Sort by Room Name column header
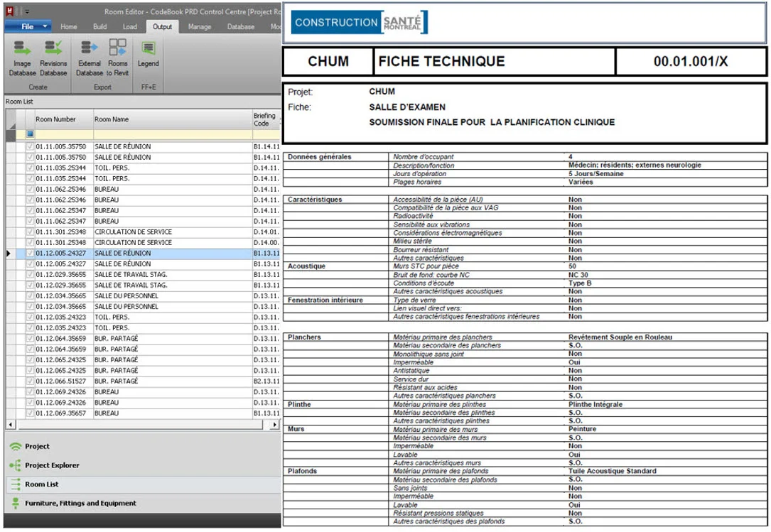 (x=173, y=119)
